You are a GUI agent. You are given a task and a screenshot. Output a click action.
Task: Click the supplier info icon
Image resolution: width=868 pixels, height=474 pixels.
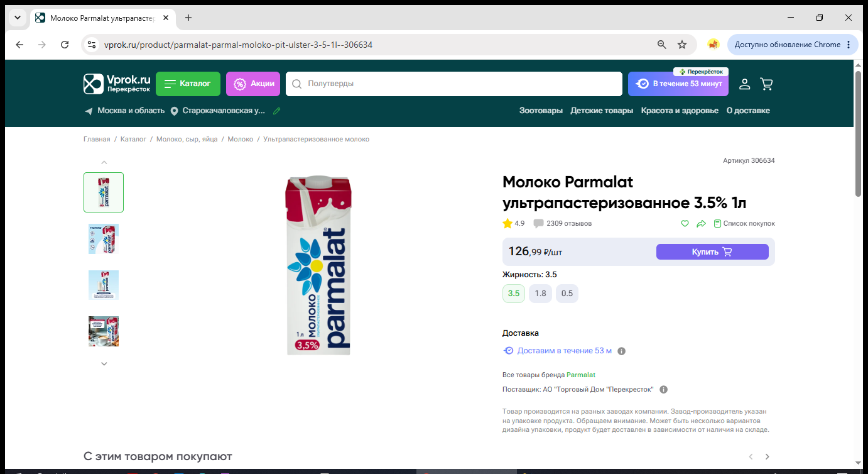[663, 389]
